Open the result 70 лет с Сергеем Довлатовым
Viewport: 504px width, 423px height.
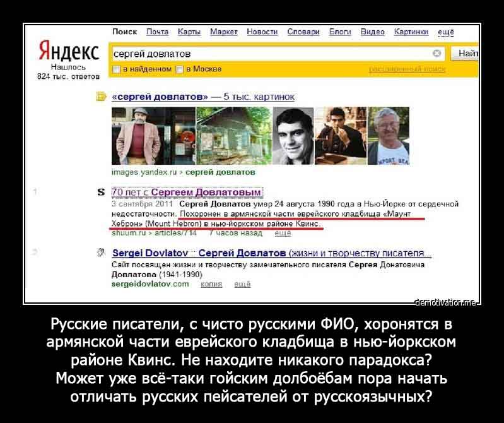tap(187, 193)
